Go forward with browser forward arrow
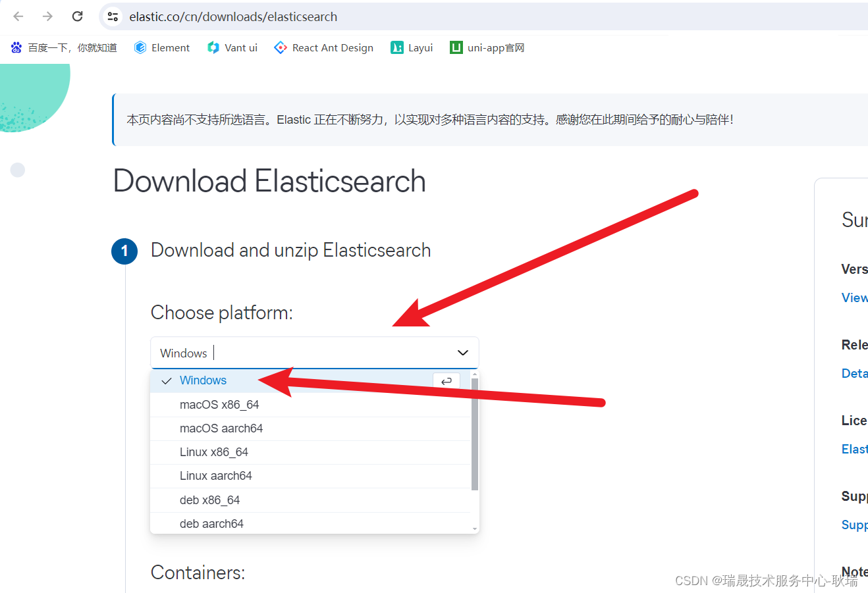Image resolution: width=868 pixels, height=593 pixels. click(47, 16)
